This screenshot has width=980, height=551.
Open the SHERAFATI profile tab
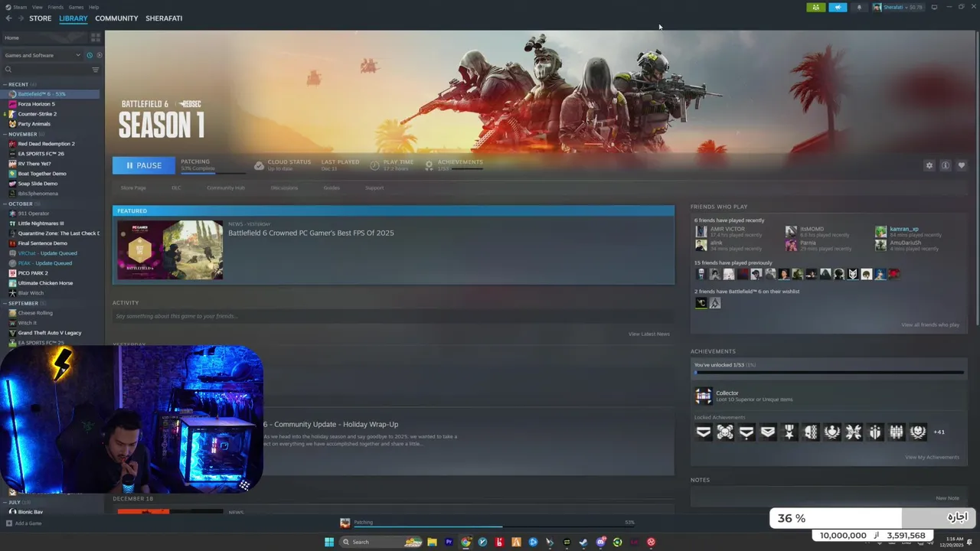click(164, 18)
